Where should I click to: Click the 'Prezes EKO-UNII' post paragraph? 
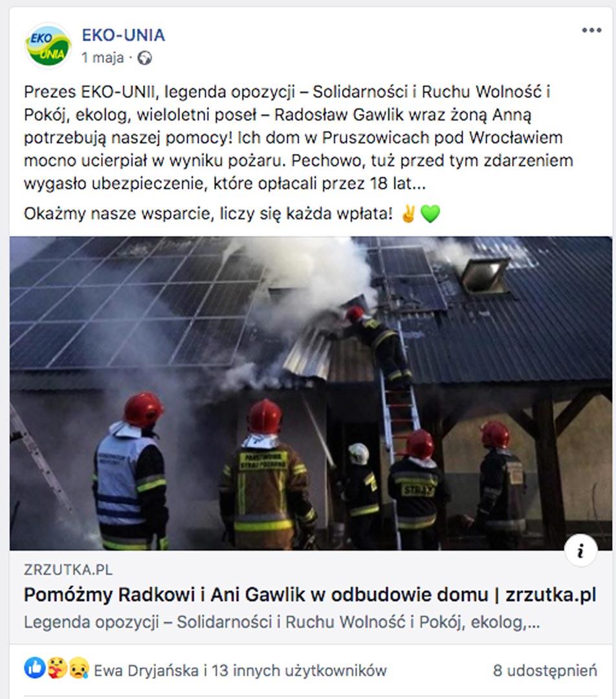point(298,137)
